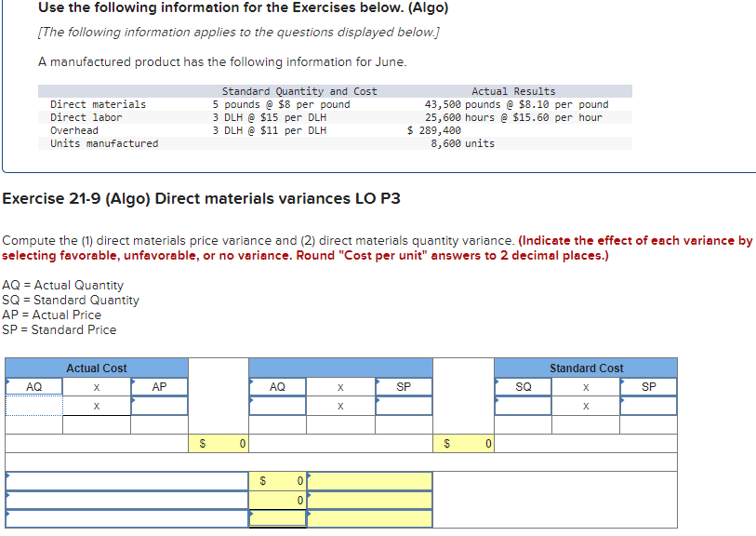Screen dimensions: 756x536
Task: Click the blue hint triangle on the AP cell
Action: coord(133,381)
